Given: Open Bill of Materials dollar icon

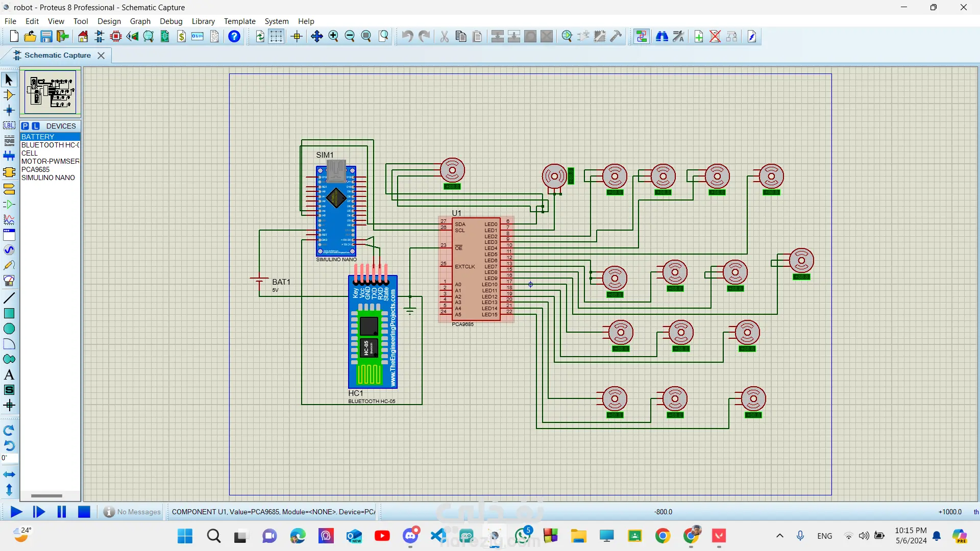Looking at the screenshot, I should tap(182, 36).
